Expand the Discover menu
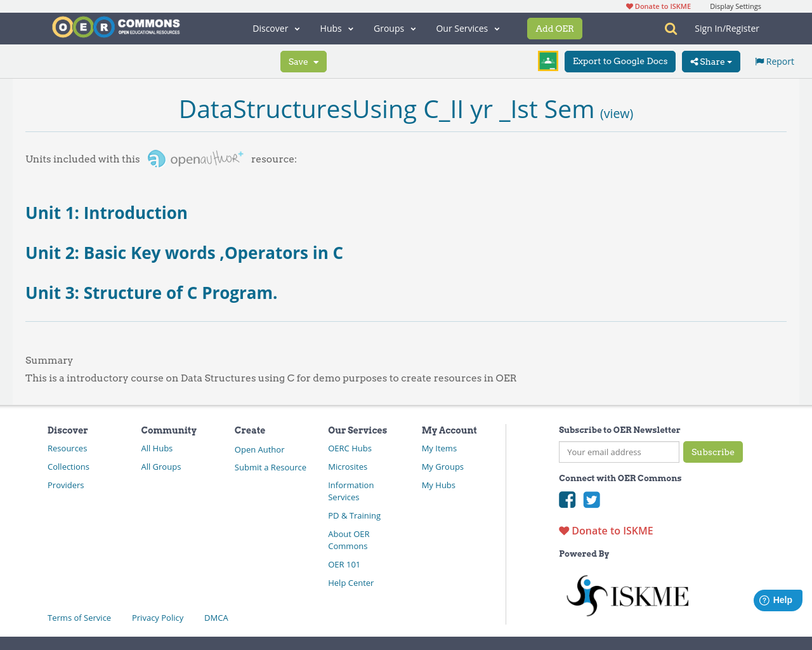 point(276,29)
